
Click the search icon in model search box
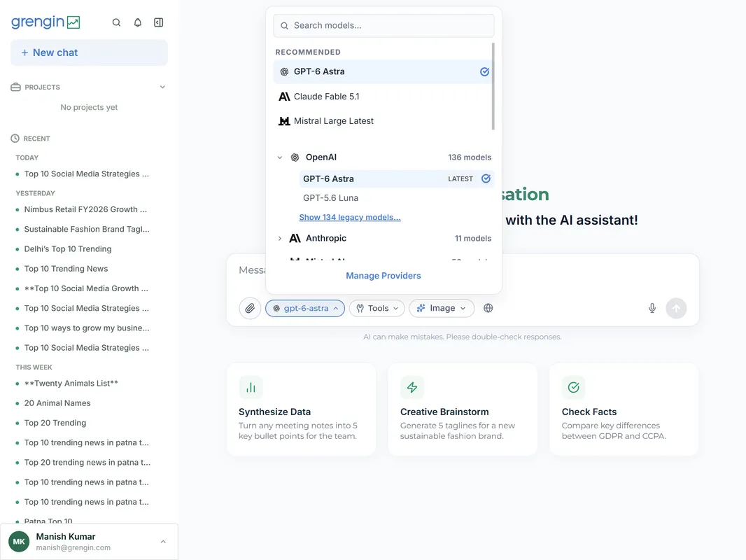284,26
